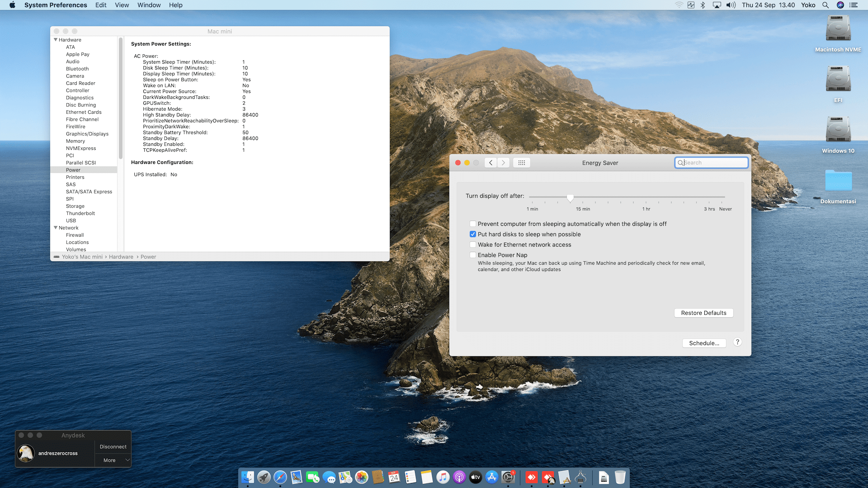Image resolution: width=868 pixels, height=488 pixels.
Task: Click the display off slider thumb
Action: tap(570, 198)
